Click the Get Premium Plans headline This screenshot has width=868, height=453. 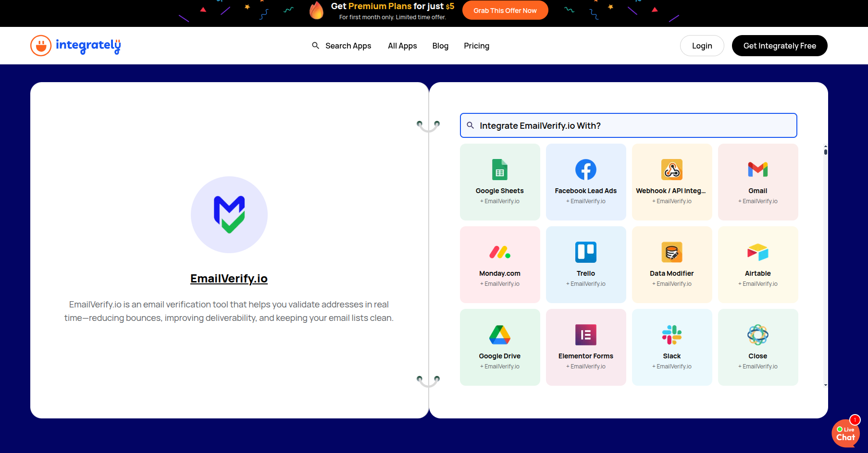392,6
